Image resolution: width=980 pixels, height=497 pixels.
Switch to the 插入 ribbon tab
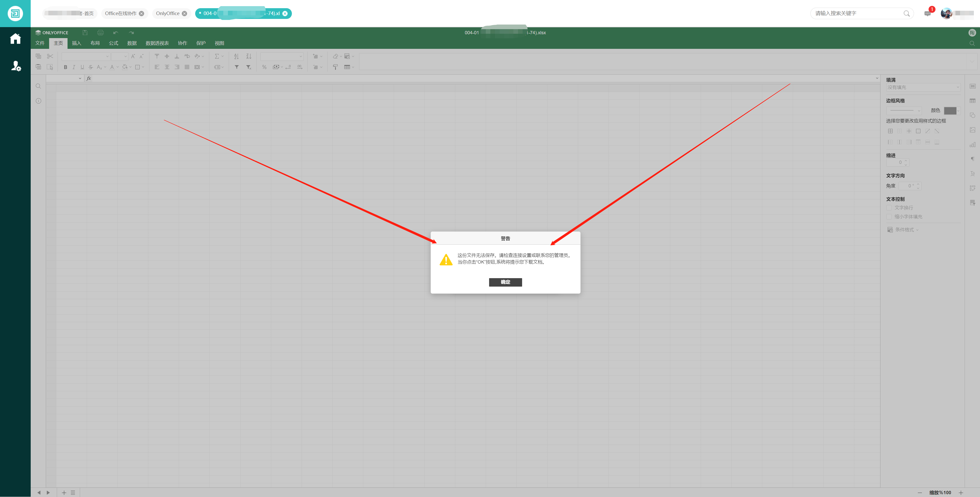[76, 43]
